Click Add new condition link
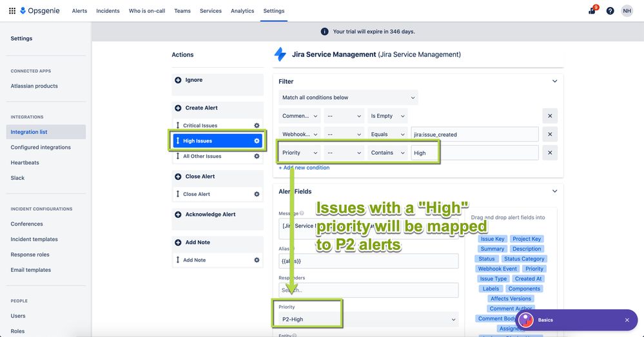The width and height of the screenshot is (644, 337). [x=304, y=168]
